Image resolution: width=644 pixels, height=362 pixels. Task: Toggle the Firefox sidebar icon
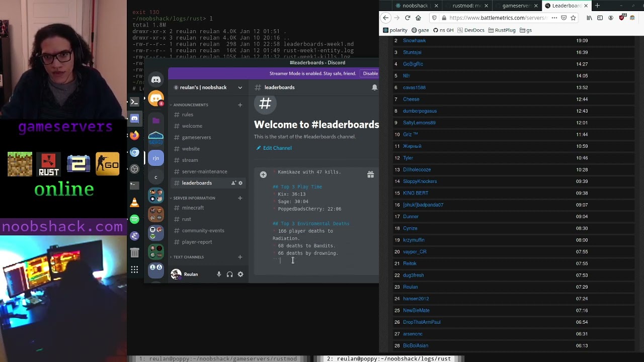pyautogui.click(x=600, y=18)
